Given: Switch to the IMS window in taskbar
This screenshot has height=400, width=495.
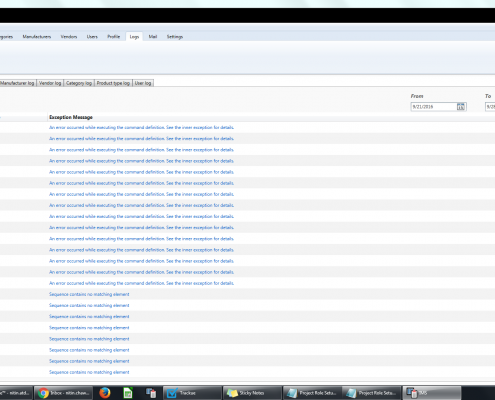Looking at the screenshot, I should click(x=432, y=393).
